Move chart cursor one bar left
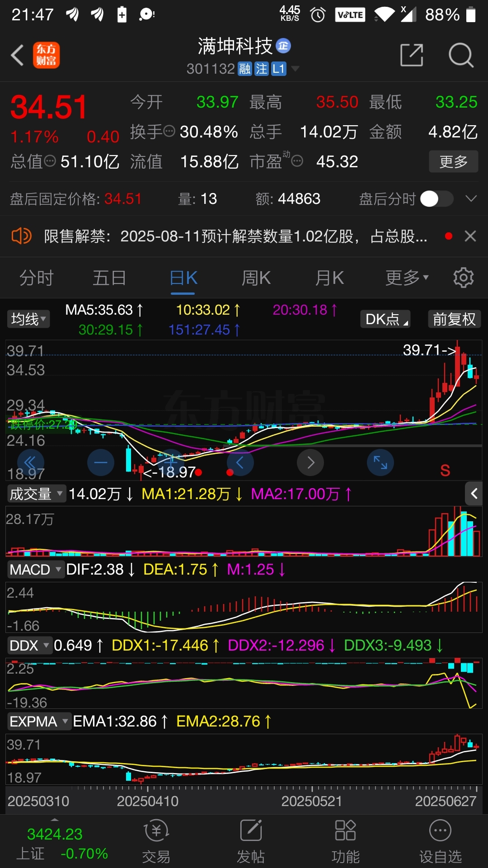488x868 pixels. pos(240,462)
